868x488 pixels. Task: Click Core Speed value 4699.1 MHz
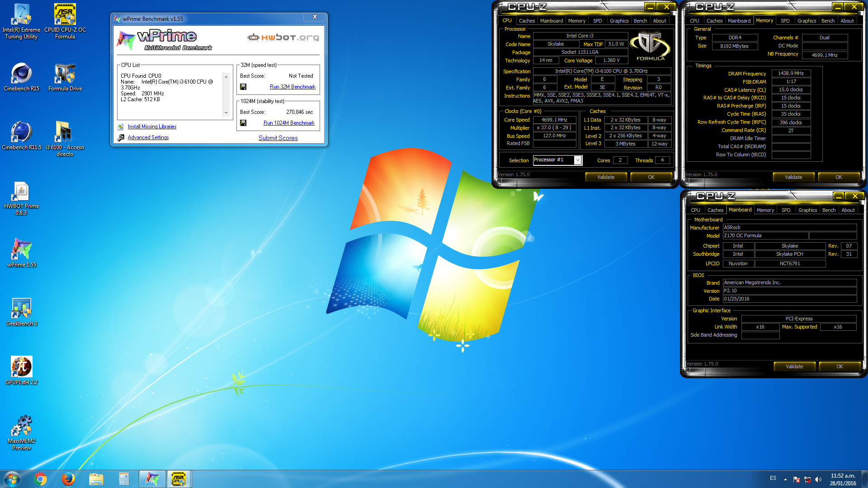click(554, 120)
